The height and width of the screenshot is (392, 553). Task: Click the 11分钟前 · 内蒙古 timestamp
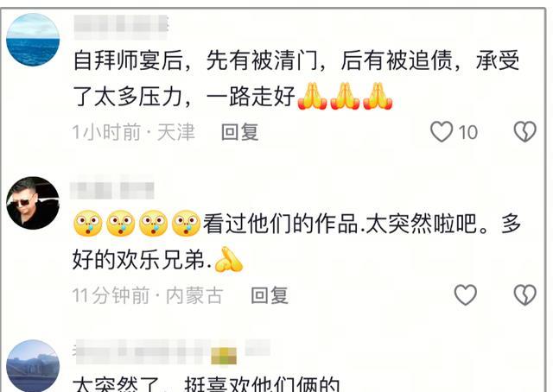(x=148, y=295)
